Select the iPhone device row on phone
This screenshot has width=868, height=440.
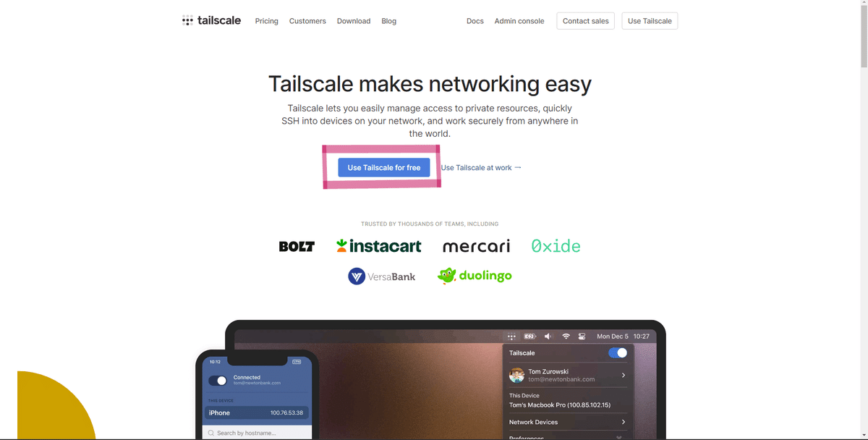point(258,412)
